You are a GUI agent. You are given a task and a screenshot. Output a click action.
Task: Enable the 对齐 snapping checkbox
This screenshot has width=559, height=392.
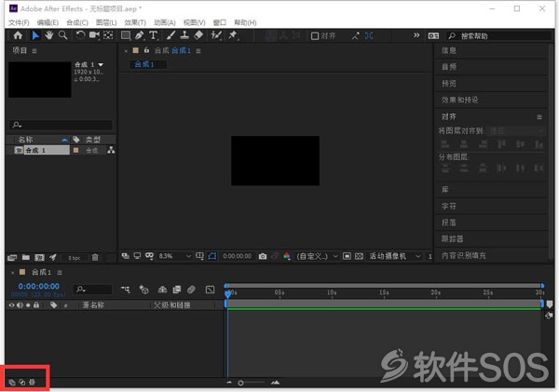315,36
